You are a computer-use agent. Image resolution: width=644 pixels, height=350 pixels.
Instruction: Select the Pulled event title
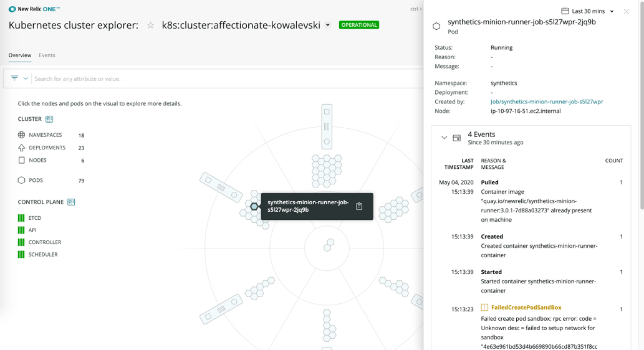(489, 182)
